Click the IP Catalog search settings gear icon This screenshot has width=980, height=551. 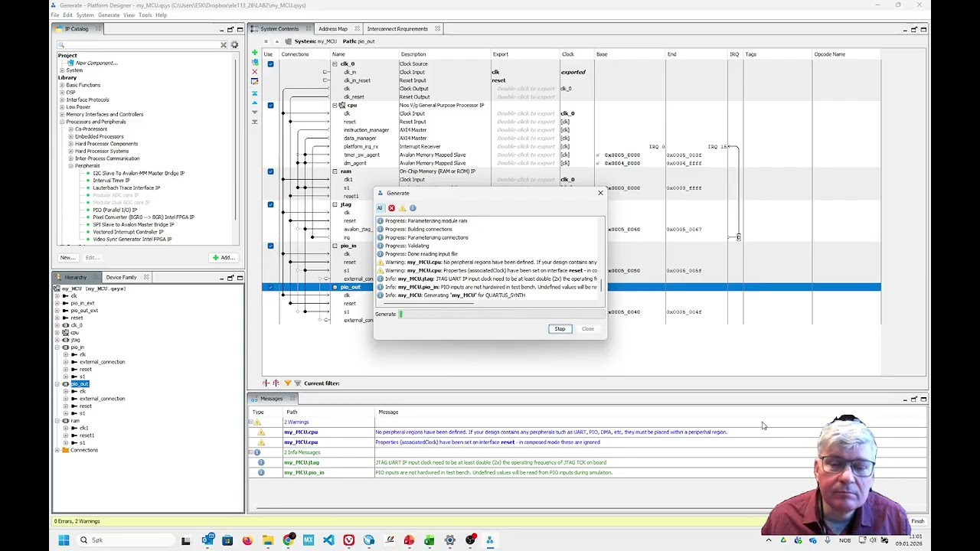coord(234,45)
